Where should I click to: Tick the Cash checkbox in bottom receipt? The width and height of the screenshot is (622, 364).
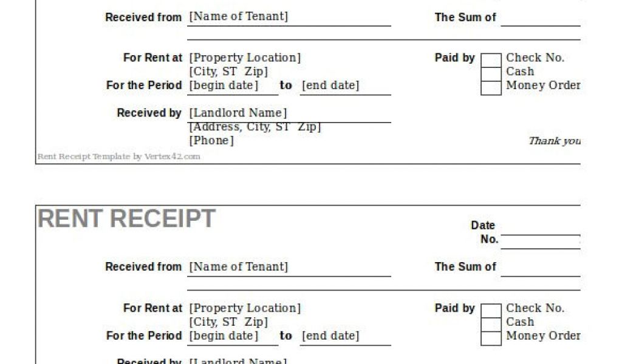pos(491,325)
